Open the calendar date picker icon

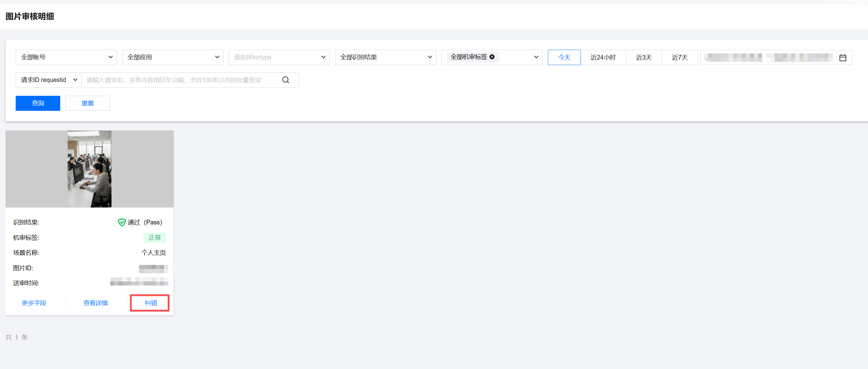tap(843, 58)
